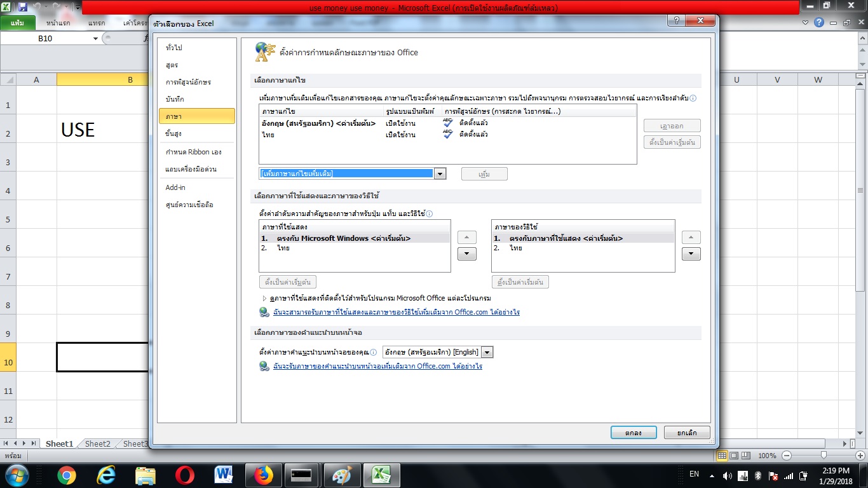This screenshot has width=868, height=488.
Task: Expand view display languages installed per program
Action: [x=265, y=298]
